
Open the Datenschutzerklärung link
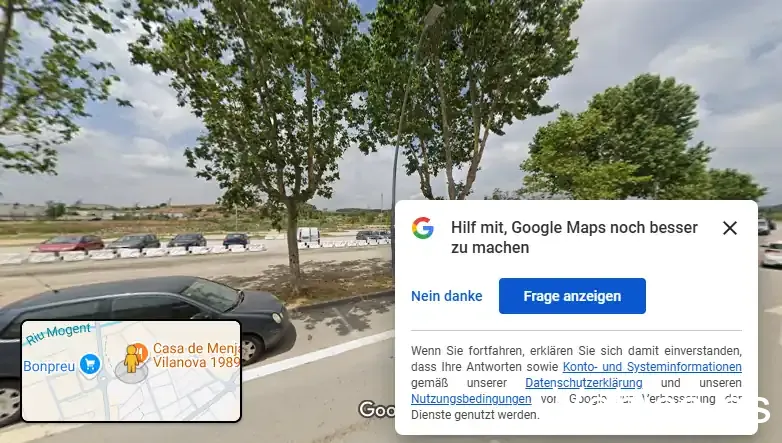[x=584, y=383]
